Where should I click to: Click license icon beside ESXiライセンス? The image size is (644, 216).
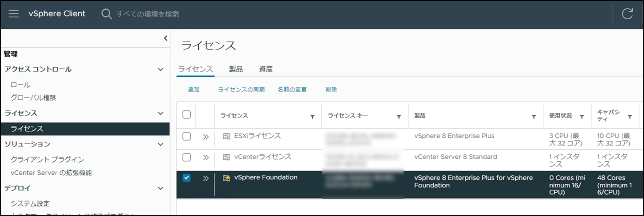pos(227,136)
